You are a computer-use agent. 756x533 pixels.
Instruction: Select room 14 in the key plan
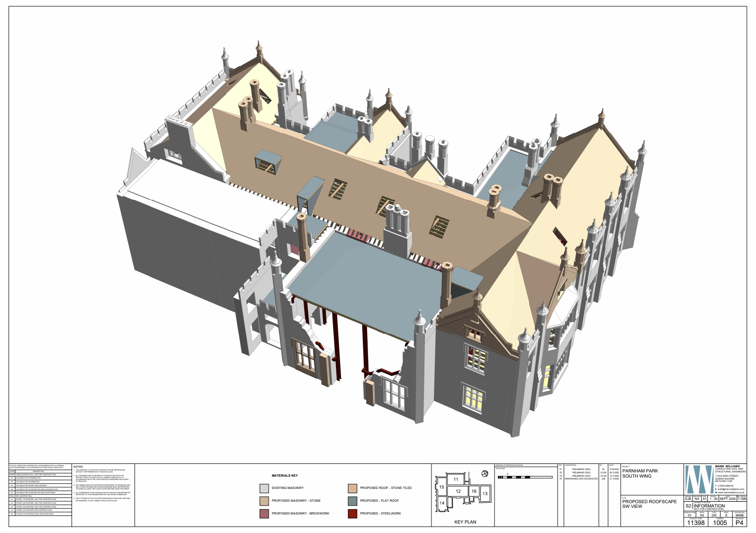(442, 503)
